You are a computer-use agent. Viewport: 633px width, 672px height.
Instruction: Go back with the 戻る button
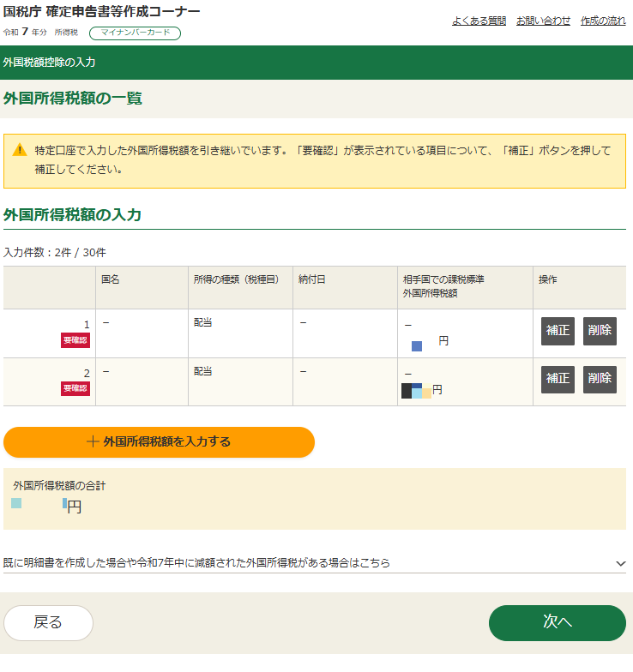48,623
